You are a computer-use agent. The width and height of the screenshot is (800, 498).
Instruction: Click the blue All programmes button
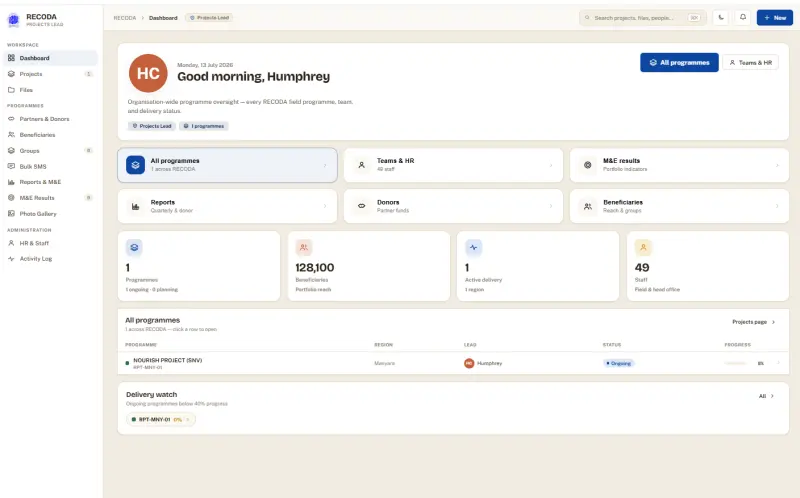(x=679, y=63)
